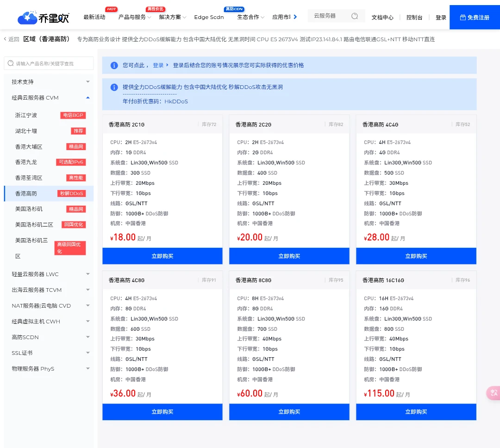
Task: Expand the 高防SCDN sidebar section
Action: (88, 337)
